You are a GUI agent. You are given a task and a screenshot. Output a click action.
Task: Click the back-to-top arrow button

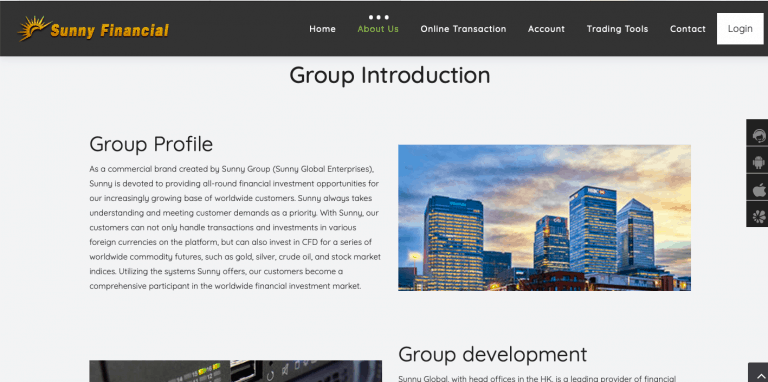758,373
